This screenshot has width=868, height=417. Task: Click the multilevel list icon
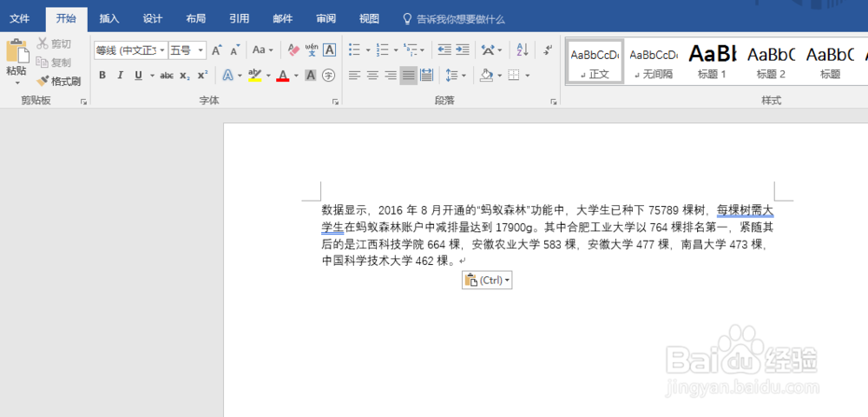click(411, 50)
